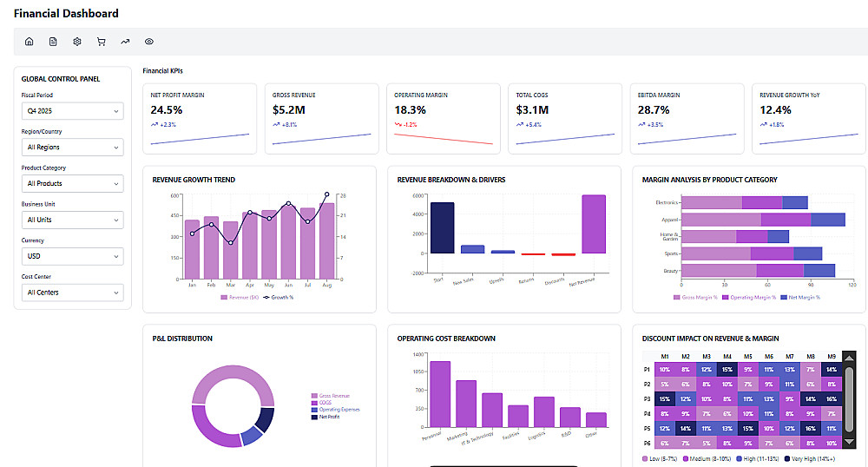Click the dark Net Profit donut segment
Image resolution: width=868 pixels, height=467 pixels.
[x=265, y=419]
